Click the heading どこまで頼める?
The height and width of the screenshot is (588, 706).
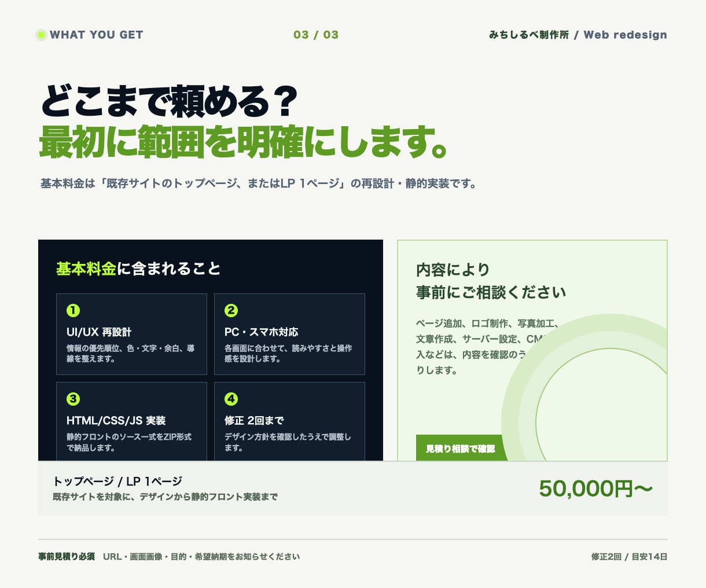pyautogui.click(x=169, y=102)
